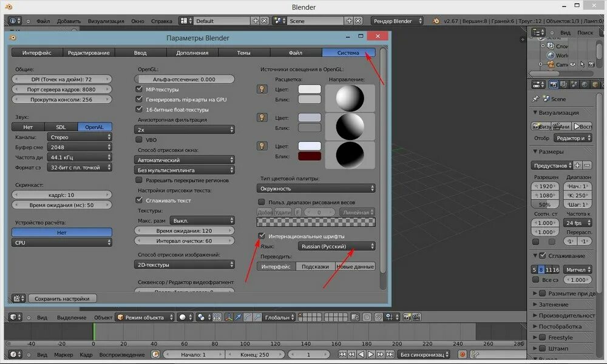Click the Сохранить настройки button
The height and width of the screenshot is (364, 607).
click(x=62, y=298)
